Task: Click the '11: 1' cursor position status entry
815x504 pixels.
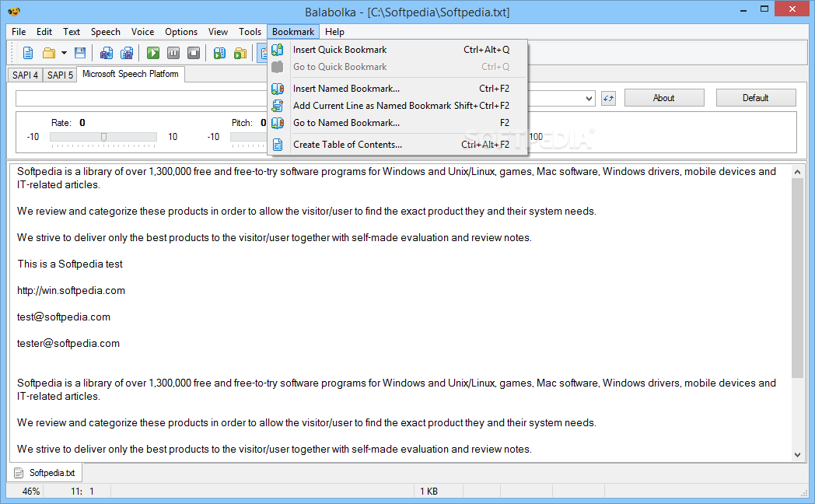Action: tap(82, 491)
